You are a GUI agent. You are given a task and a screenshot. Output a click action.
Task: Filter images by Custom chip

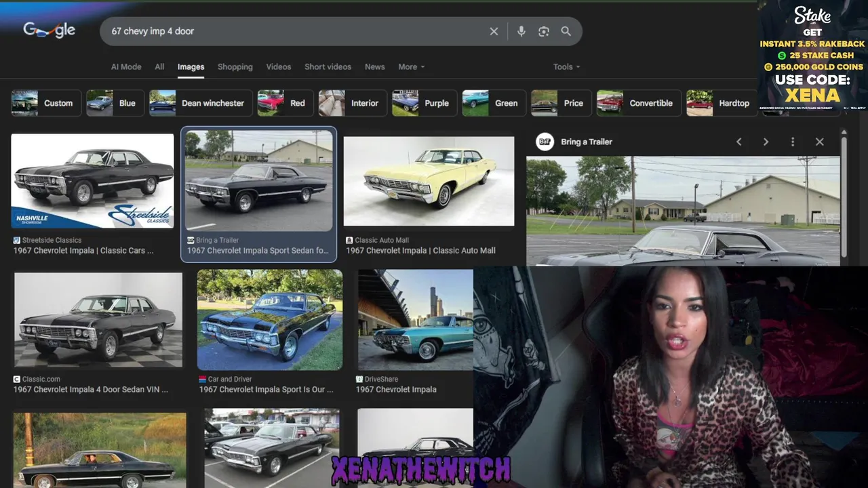[x=46, y=103]
